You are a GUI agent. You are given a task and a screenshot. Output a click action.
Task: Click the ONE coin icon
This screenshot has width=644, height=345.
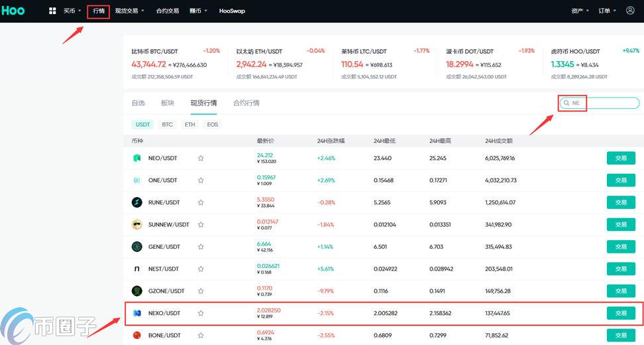click(x=136, y=180)
